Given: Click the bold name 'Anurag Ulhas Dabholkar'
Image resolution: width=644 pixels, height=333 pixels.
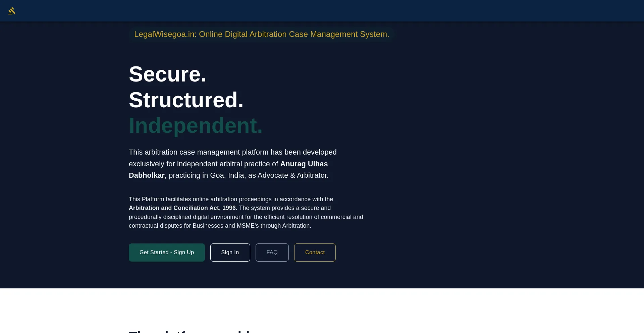Looking at the screenshot, I should tap(228, 170).
